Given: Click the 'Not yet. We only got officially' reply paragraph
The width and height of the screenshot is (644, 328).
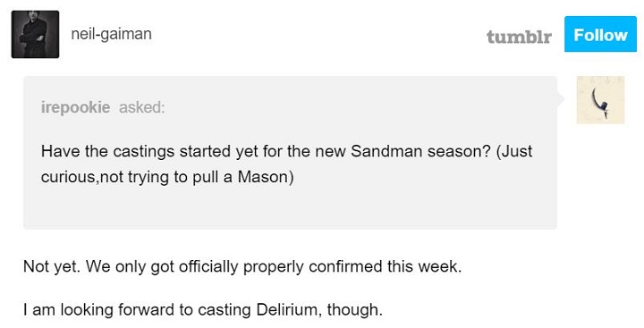Looking at the screenshot, I should click(242, 267).
